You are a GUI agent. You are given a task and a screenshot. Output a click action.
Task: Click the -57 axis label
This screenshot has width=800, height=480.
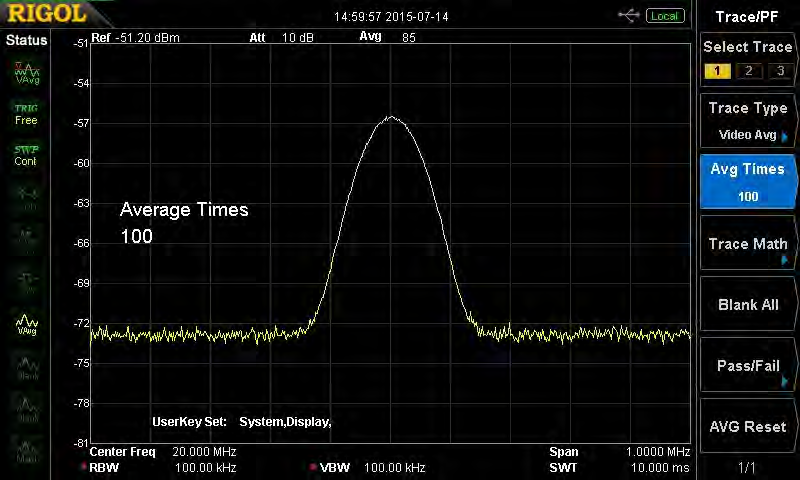pos(81,123)
